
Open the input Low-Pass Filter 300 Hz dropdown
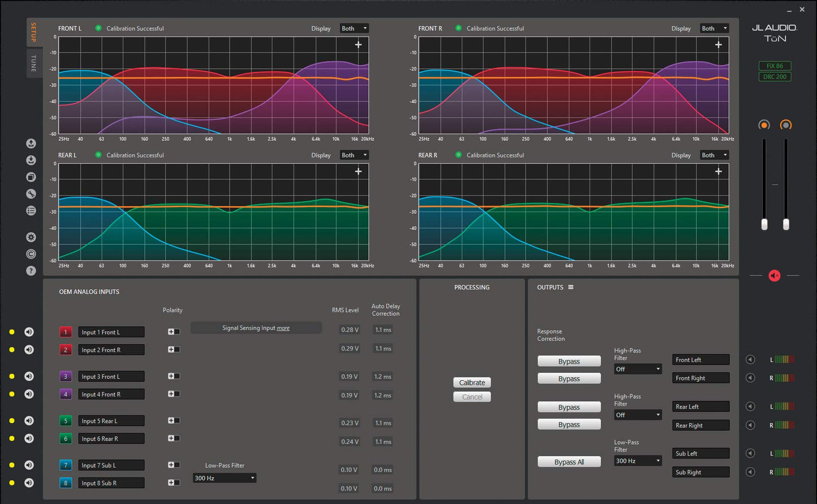[x=224, y=478]
